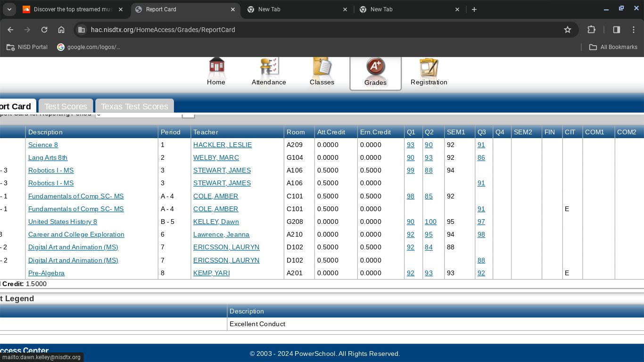644x362 pixels.
Task: Open the browser Extensions puzzle icon
Action: [x=591, y=30]
